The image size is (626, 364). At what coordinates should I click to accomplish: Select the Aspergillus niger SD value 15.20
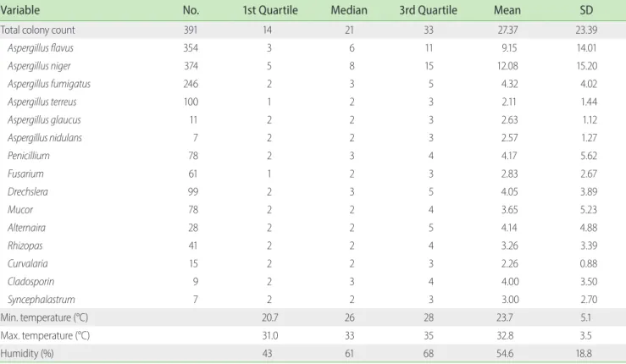click(587, 66)
